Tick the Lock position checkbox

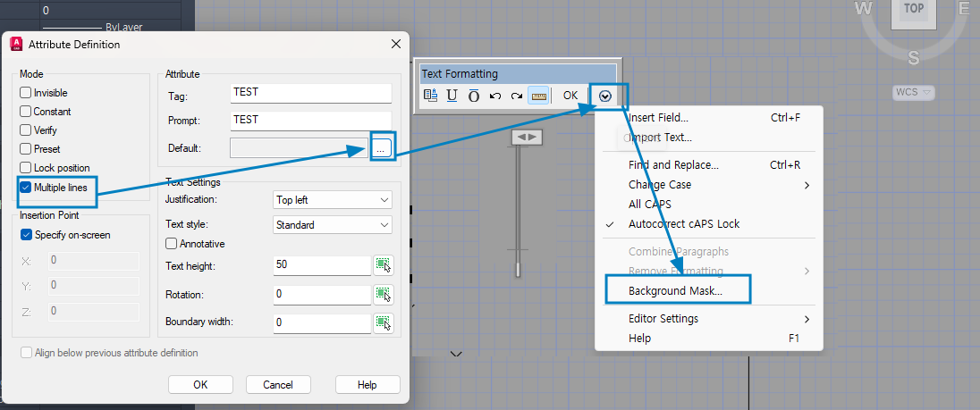26,167
